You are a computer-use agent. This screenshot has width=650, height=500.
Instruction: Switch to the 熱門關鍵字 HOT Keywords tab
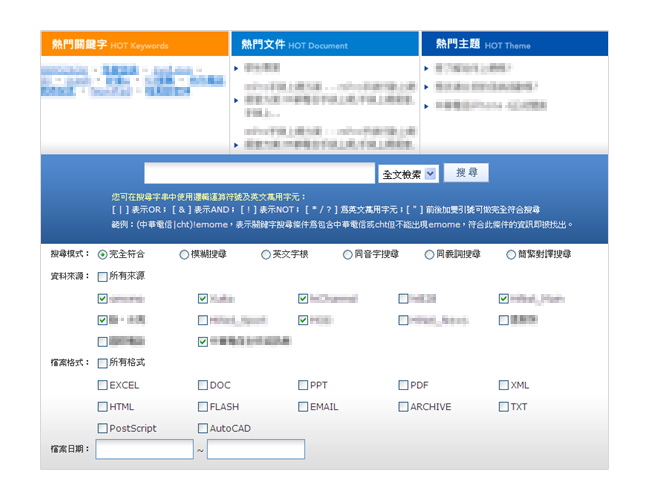click(134, 44)
